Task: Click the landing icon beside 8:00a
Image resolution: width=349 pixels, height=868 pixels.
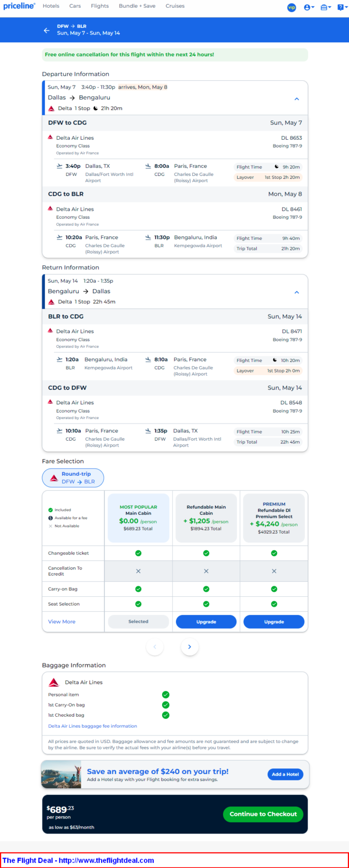Action: tap(148, 166)
